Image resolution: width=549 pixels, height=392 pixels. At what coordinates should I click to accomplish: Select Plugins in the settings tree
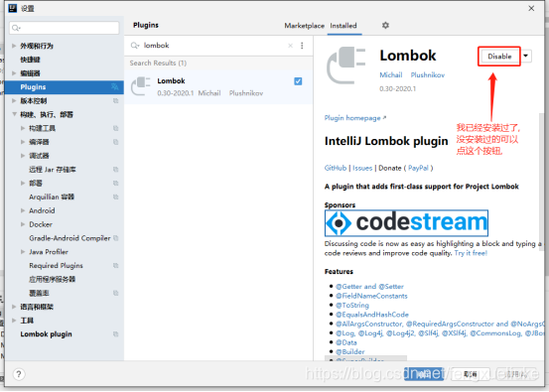coord(65,87)
